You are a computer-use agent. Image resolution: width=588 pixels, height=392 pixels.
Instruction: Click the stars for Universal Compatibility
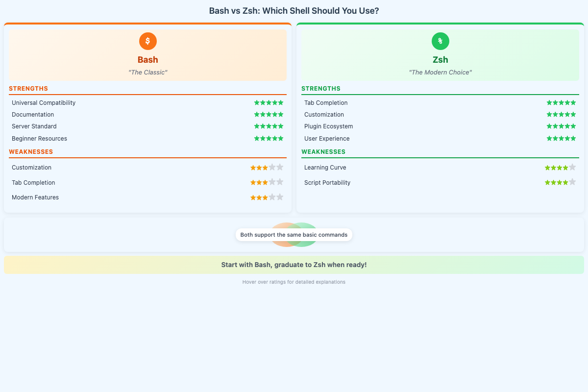click(x=269, y=102)
